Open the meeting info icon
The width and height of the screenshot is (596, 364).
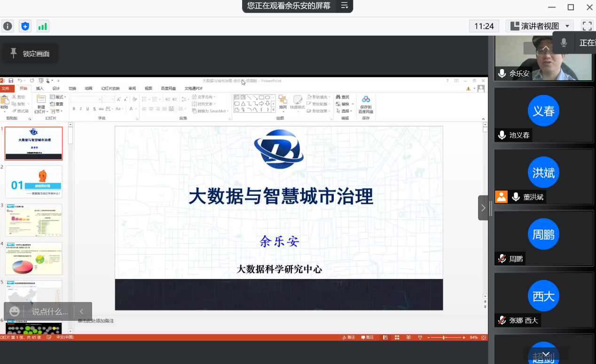click(x=8, y=26)
